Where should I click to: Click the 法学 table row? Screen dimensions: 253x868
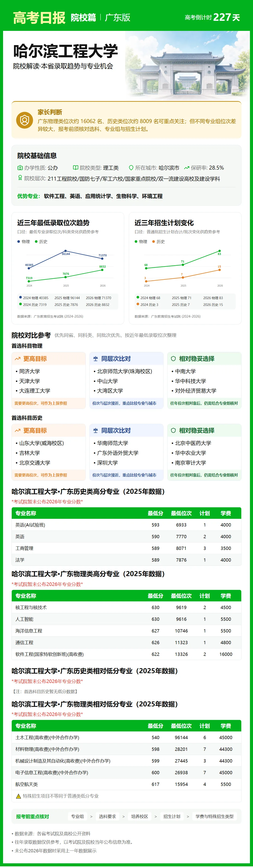(x=126, y=560)
